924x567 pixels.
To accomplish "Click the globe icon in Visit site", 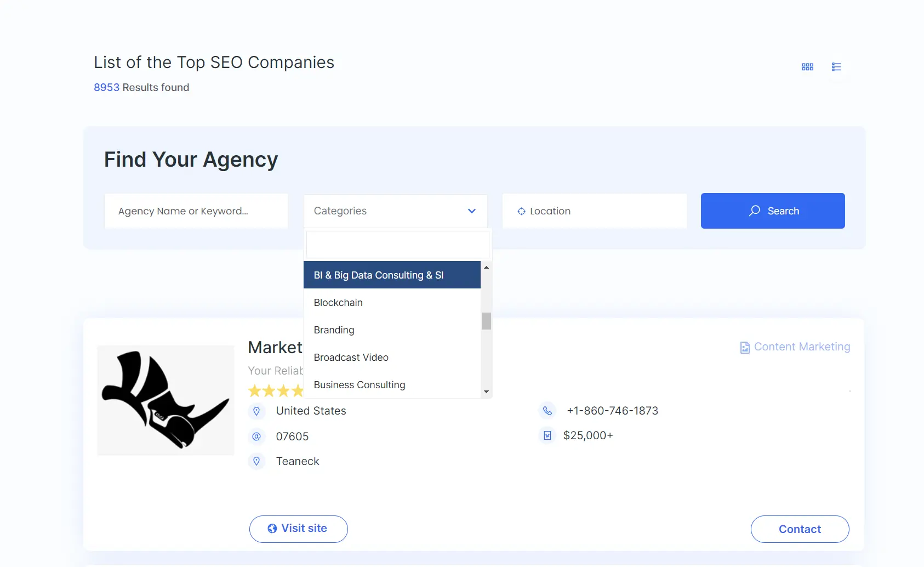I will 272,529.
